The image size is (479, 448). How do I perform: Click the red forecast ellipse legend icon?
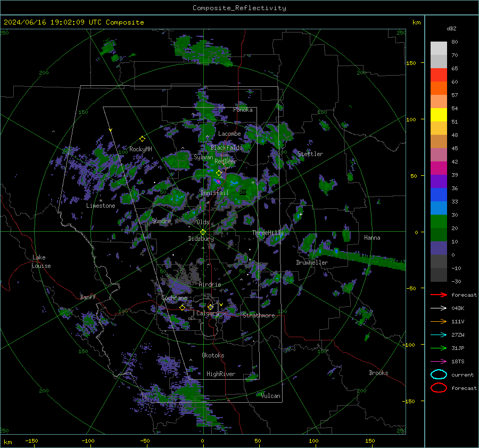tap(439, 388)
